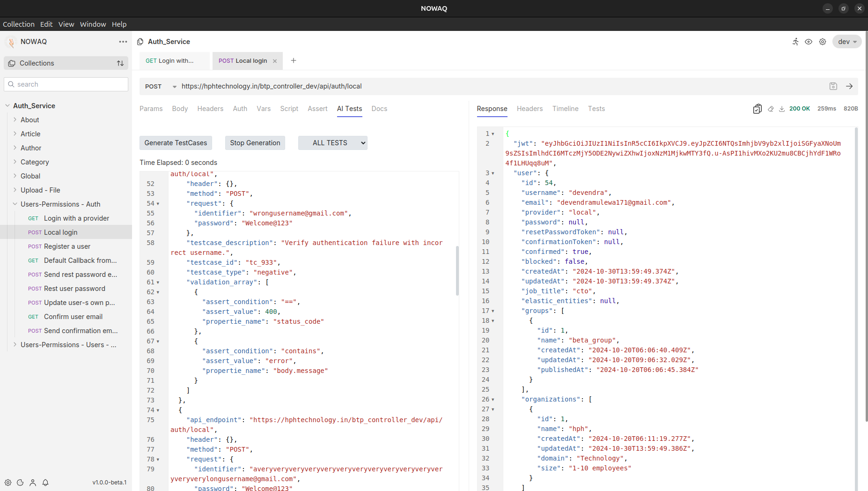Image resolution: width=868 pixels, height=491 pixels.
Task: Click the save request icon in URL bar
Action: [x=833, y=86]
